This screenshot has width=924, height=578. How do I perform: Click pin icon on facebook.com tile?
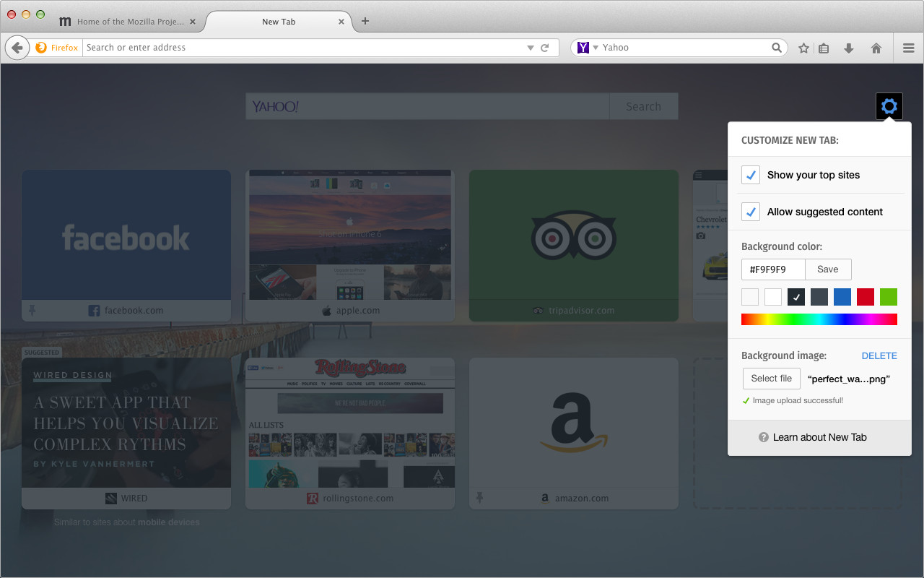pyautogui.click(x=32, y=310)
